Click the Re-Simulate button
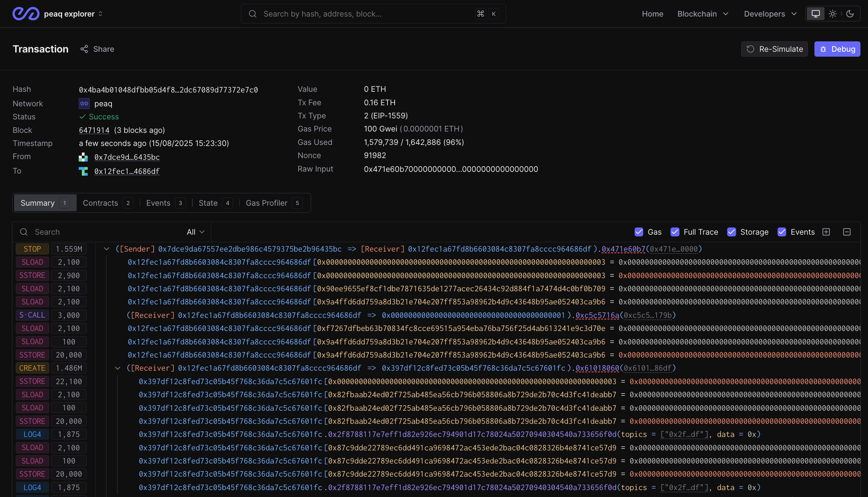The width and height of the screenshot is (868, 497). click(x=774, y=49)
